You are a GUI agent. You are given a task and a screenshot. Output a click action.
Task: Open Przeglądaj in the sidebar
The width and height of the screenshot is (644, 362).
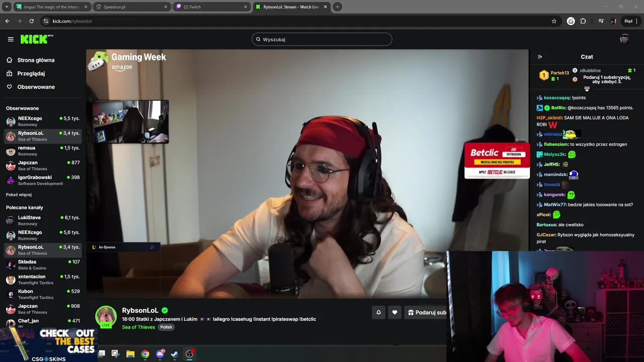[31, 73]
